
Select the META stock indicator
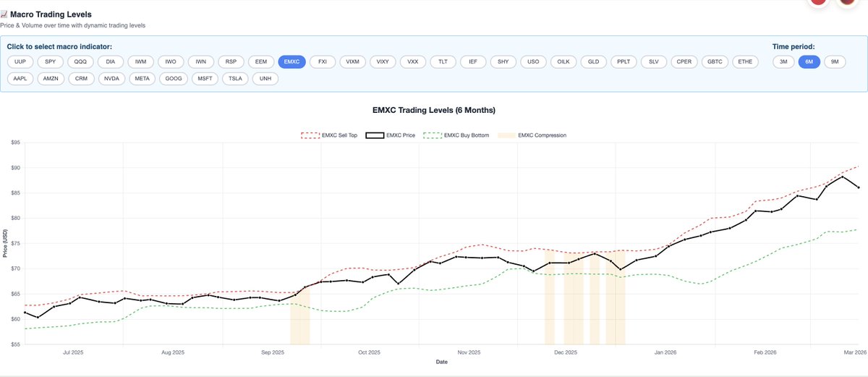click(142, 78)
